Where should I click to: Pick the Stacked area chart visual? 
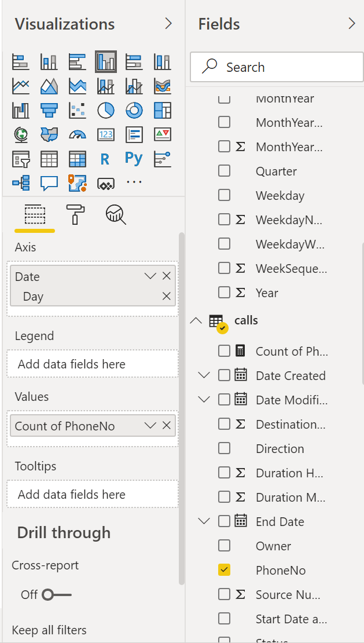(x=78, y=86)
